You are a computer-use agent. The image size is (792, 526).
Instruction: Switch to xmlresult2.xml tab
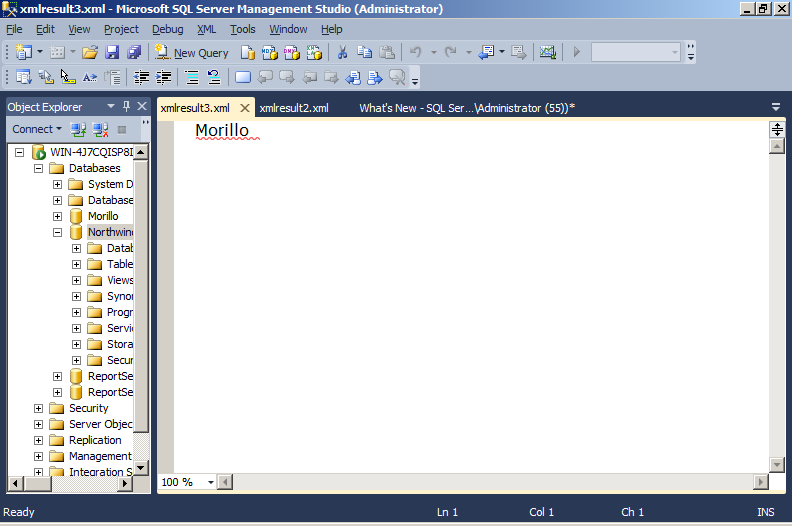294,108
